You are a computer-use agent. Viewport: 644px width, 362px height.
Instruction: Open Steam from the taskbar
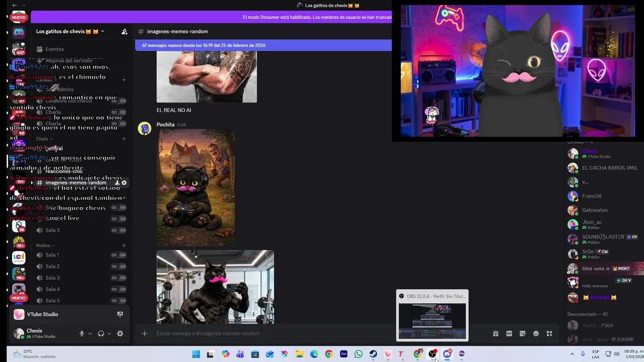(373, 354)
